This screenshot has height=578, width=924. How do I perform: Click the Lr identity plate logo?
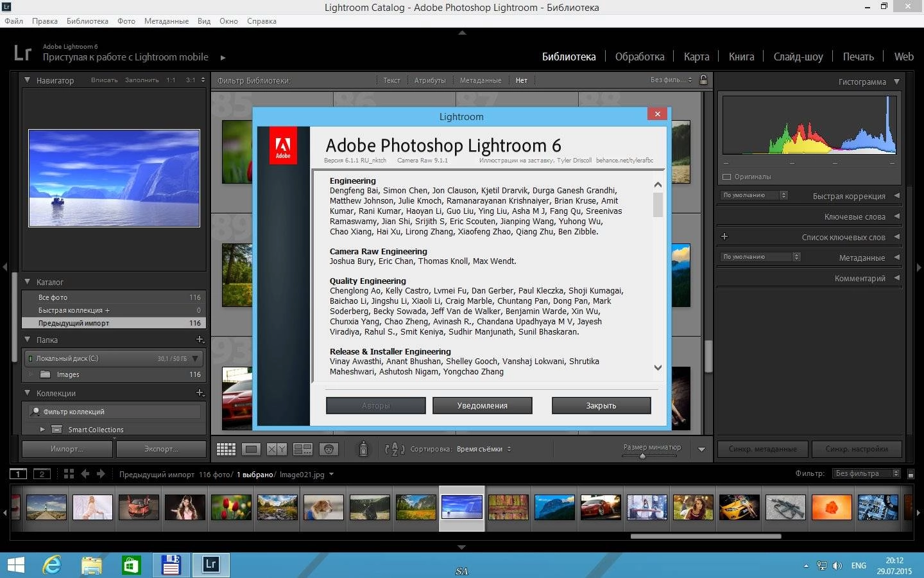coord(22,53)
